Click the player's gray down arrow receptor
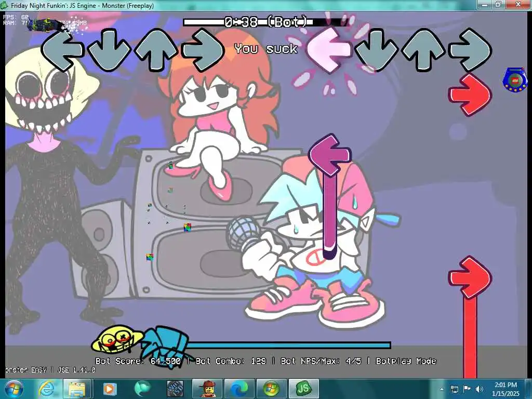This screenshot has height=399, width=532. coord(376,50)
